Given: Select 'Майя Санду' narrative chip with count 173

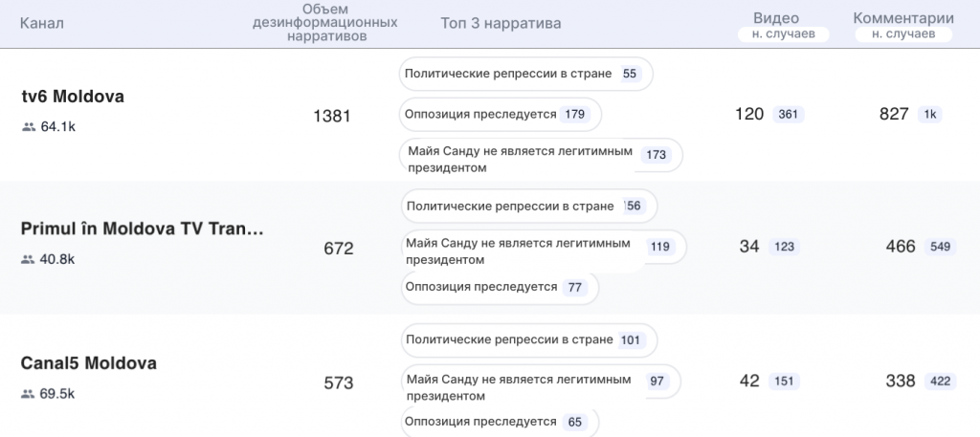Looking at the screenshot, I should coord(540,155).
